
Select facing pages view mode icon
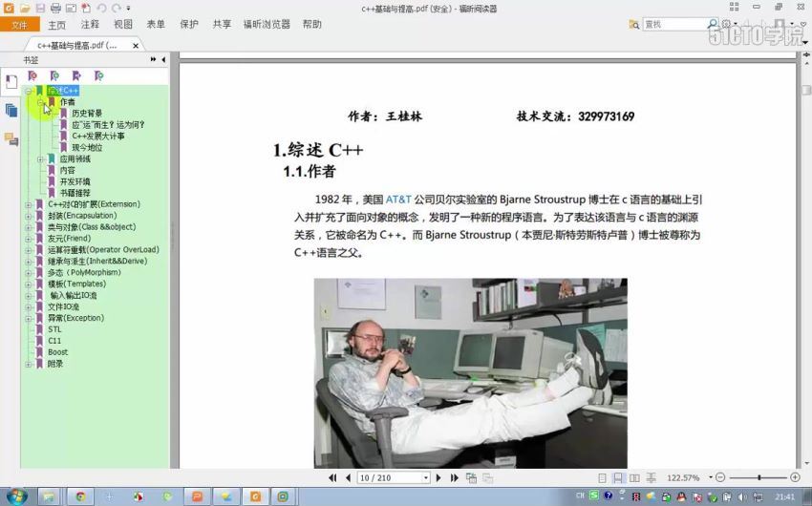(x=634, y=478)
